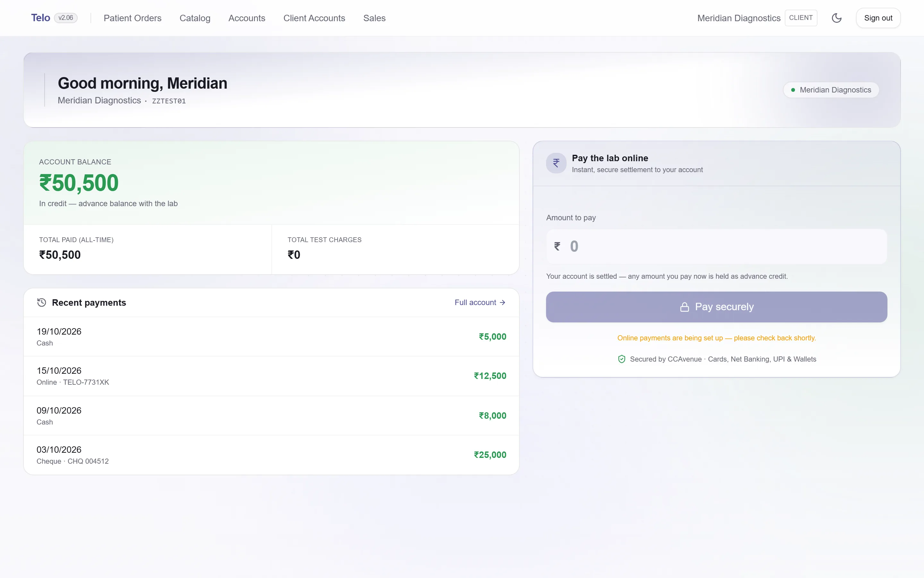Click the Good morning, Meridian heading
Image resolution: width=924 pixels, height=578 pixels.
point(142,83)
